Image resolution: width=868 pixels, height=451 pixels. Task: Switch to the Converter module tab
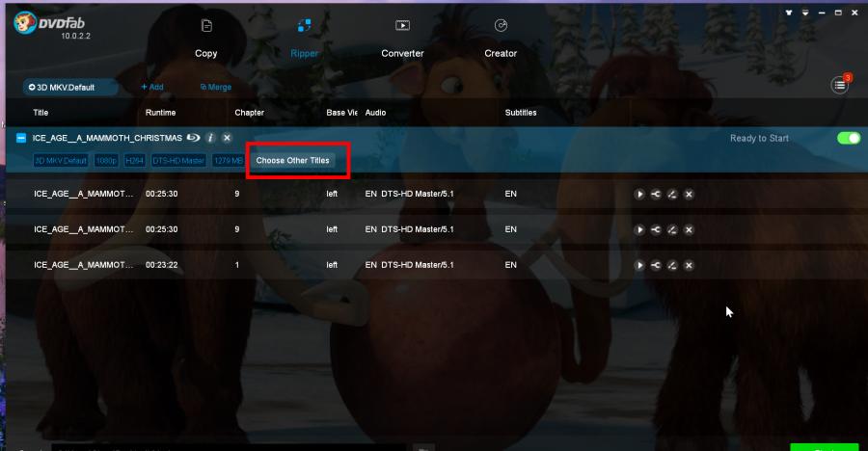pyautogui.click(x=402, y=39)
